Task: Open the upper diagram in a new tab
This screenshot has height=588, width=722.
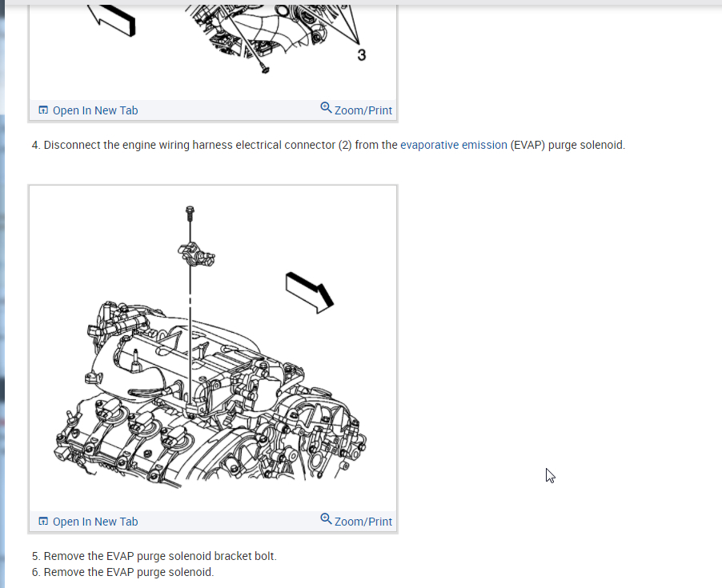Action: [x=95, y=110]
